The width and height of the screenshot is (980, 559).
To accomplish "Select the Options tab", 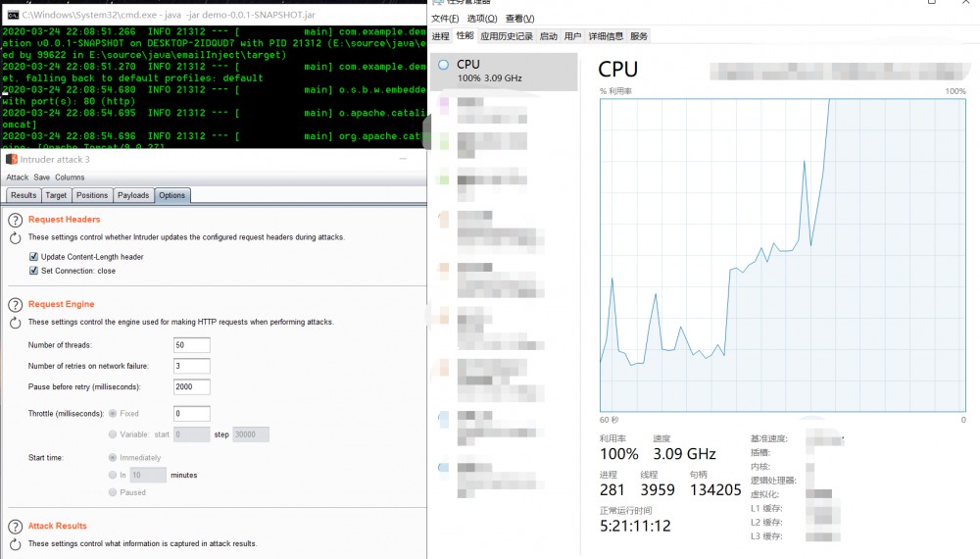I will coord(171,196).
